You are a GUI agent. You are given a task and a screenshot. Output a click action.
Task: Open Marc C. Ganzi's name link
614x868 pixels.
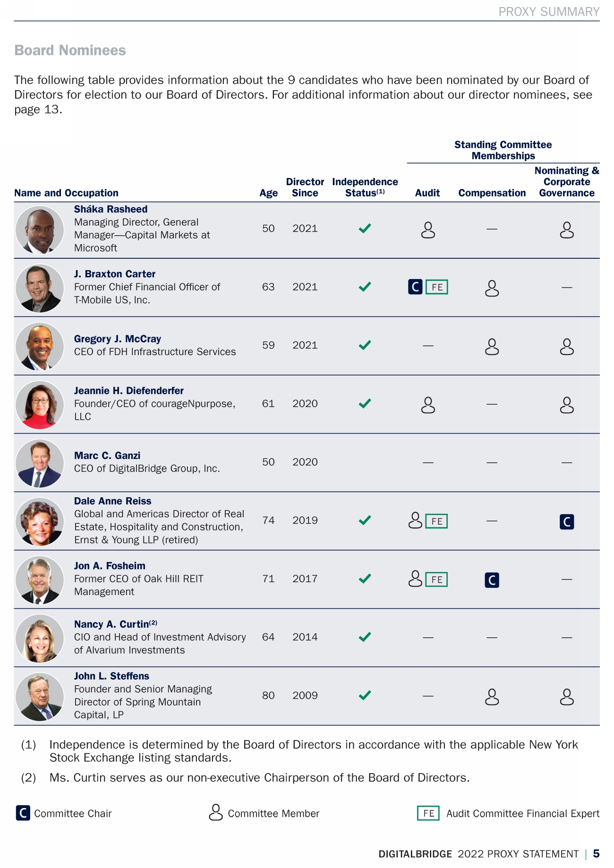click(x=107, y=456)
